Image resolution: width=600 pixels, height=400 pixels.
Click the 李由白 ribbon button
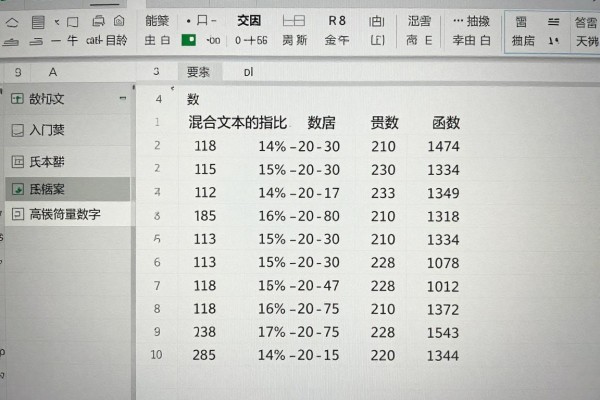point(471,40)
